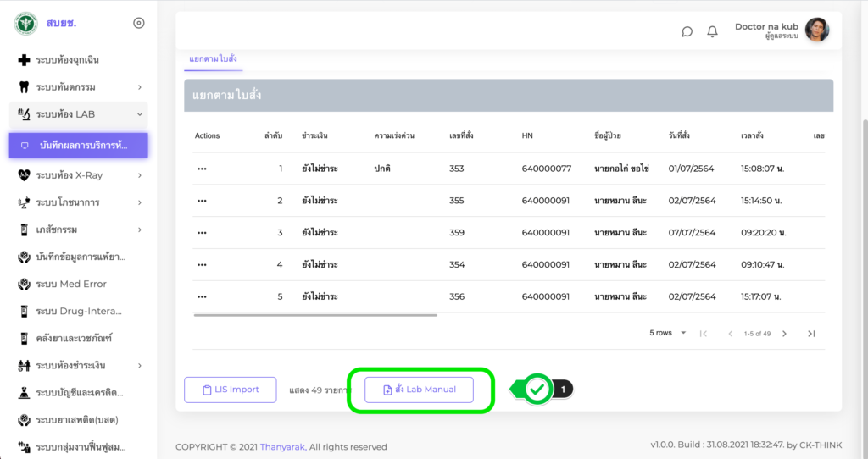Click the สบยช. logo in sidebar
Screen dimensions: 868x459
[25, 23]
